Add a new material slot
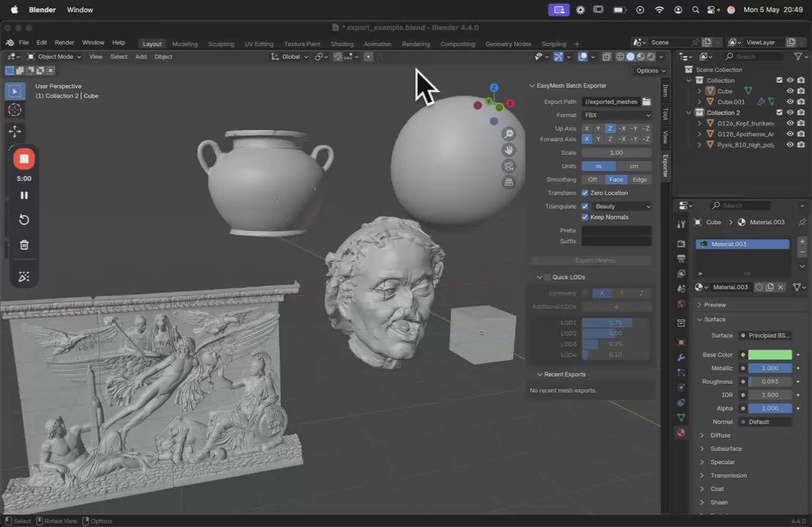 (x=802, y=242)
